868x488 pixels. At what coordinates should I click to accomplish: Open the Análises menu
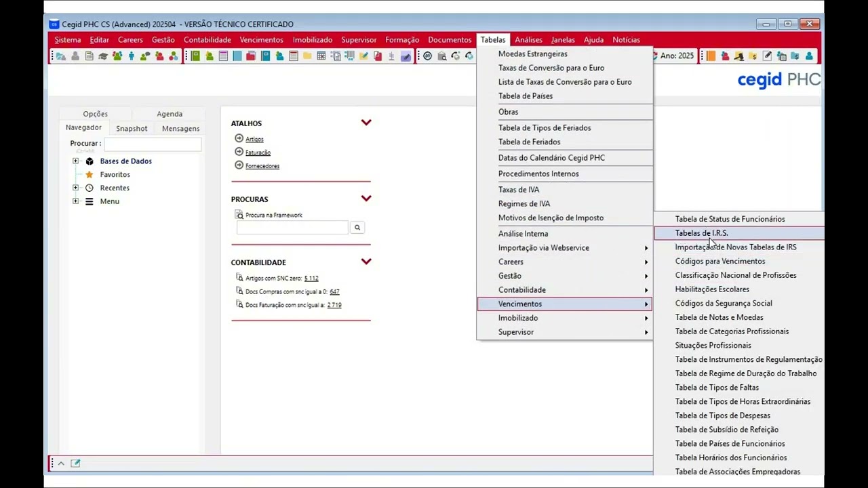pyautogui.click(x=528, y=40)
